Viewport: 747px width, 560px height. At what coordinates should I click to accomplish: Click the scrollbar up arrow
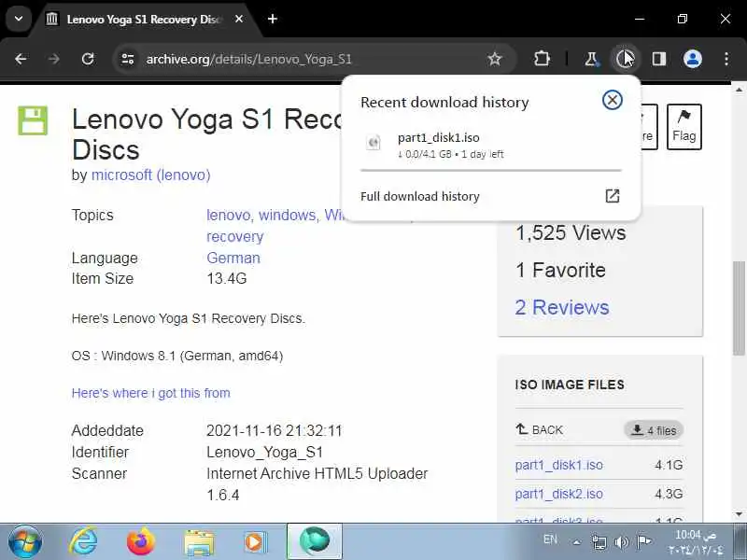click(739, 90)
